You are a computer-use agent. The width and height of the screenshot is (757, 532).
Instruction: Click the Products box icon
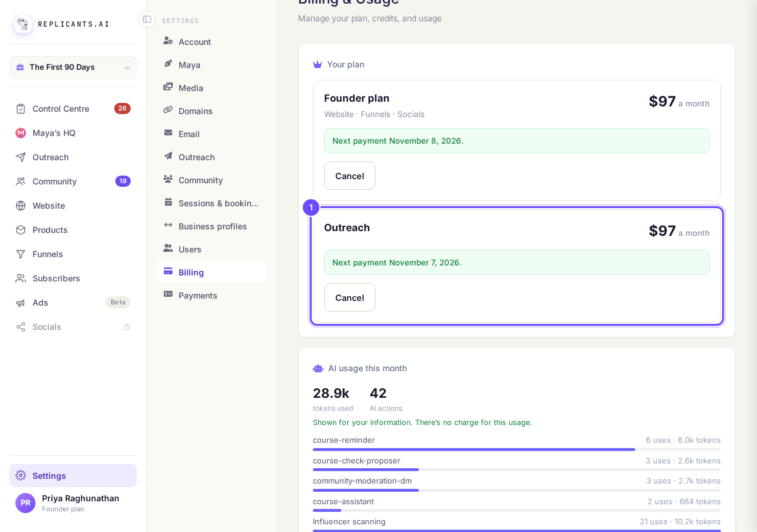tap(21, 230)
